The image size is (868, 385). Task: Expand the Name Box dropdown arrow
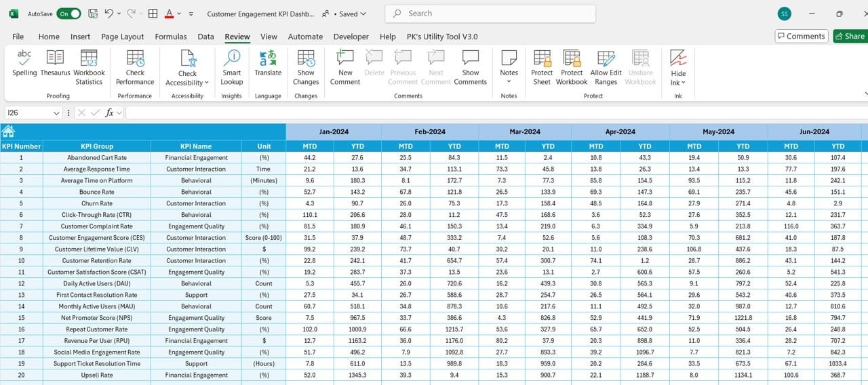[56, 113]
